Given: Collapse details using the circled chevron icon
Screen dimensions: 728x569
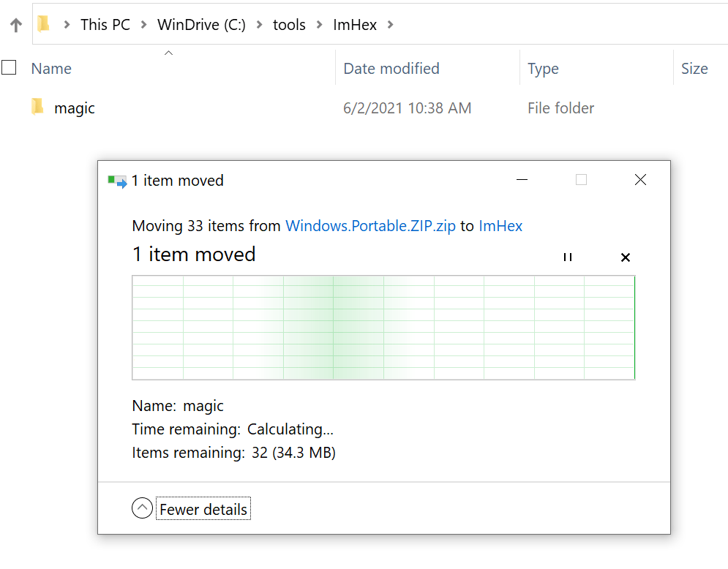Looking at the screenshot, I should [x=142, y=508].
